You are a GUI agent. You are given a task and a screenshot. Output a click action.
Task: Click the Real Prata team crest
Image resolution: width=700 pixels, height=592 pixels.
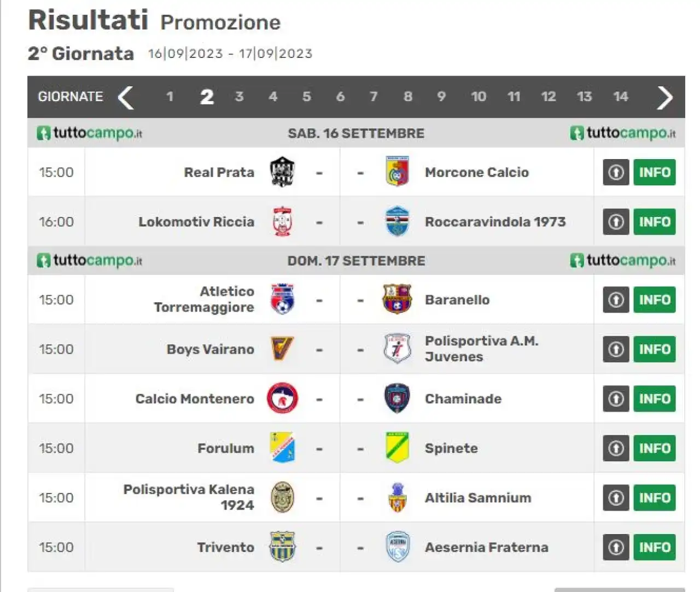(x=283, y=172)
